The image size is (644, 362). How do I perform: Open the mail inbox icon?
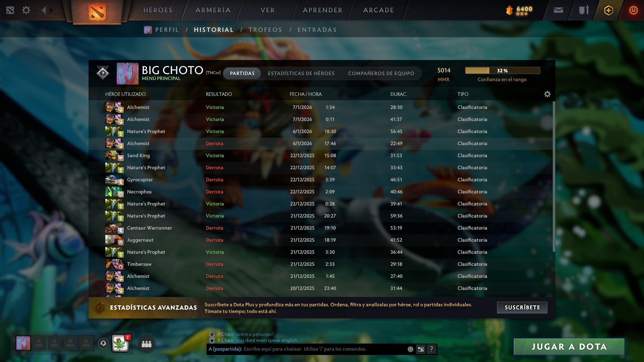[558, 10]
